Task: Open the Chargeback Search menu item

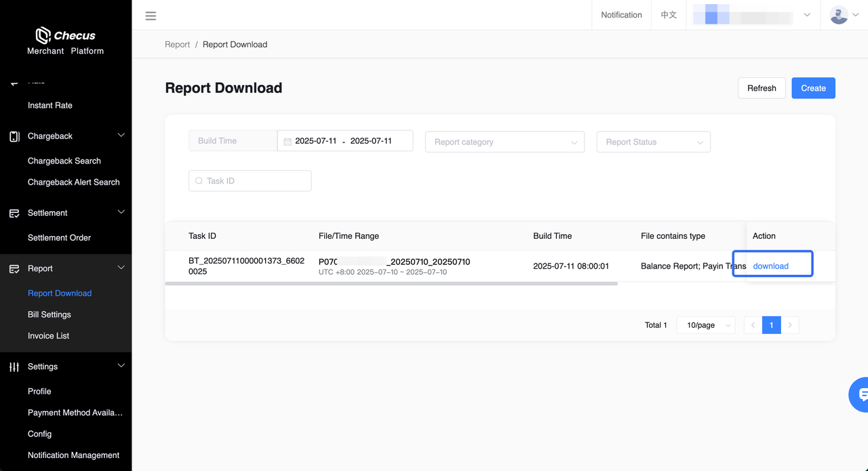Action: 64,161
